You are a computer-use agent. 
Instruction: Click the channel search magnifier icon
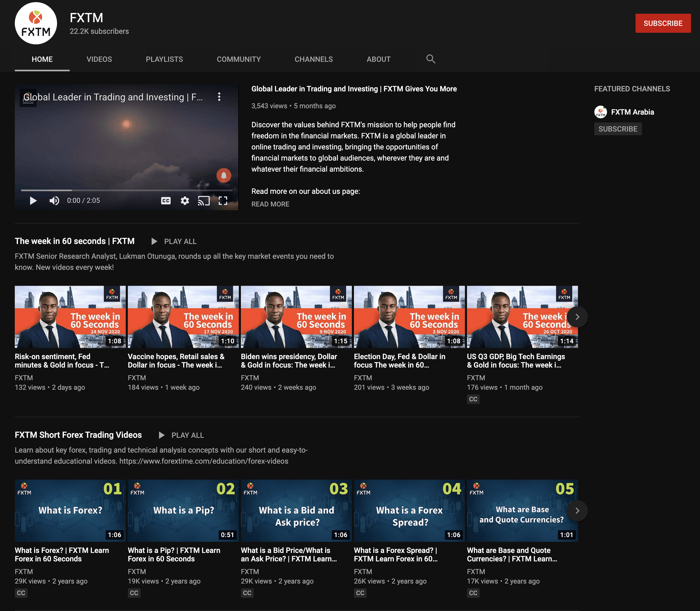[431, 59]
